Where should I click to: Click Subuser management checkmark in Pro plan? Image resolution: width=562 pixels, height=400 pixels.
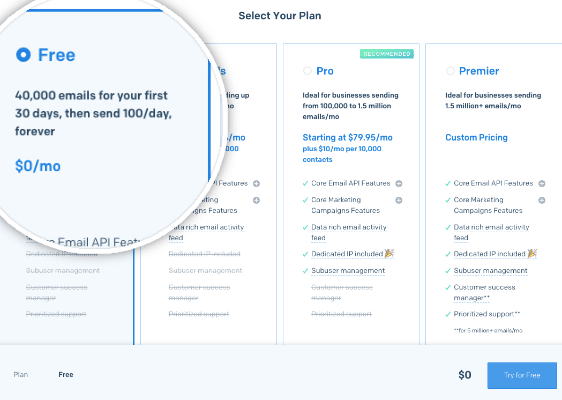pos(305,271)
